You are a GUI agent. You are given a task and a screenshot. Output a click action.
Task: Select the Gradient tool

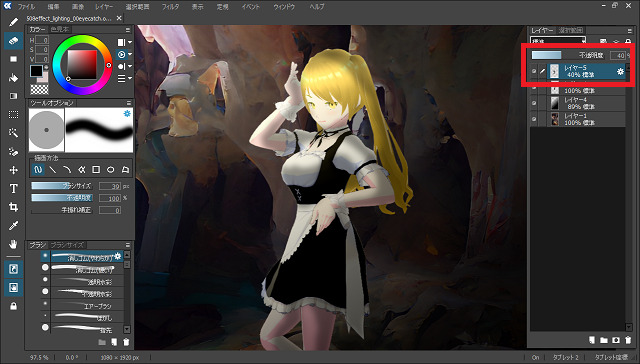point(13,96)
